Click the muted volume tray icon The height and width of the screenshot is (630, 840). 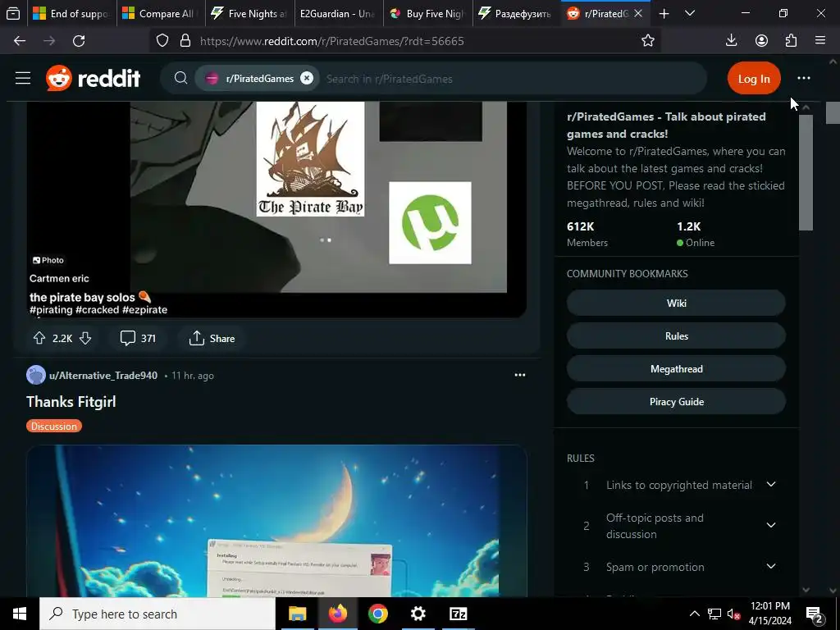(733, 614)
